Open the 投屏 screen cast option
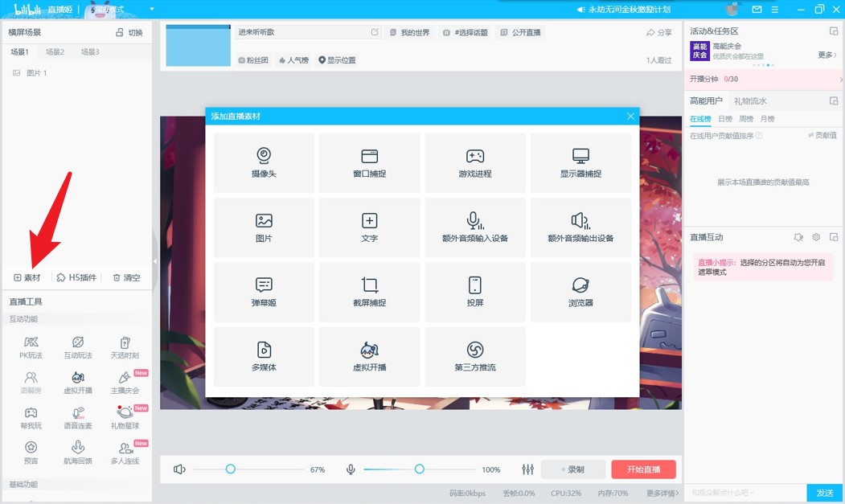Screen dimensions: 845x504 coord(474,292)
